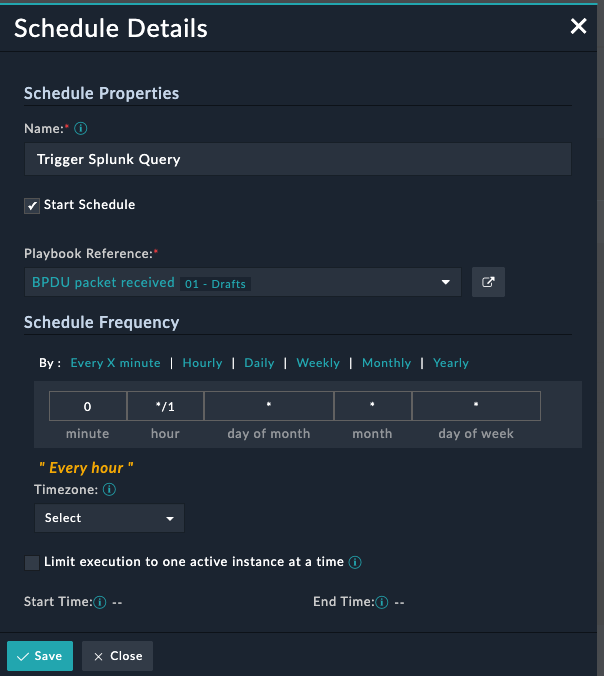Click the schedule Name input field
604x676 pixels.
pyautogui.click(x=298, y=159)
